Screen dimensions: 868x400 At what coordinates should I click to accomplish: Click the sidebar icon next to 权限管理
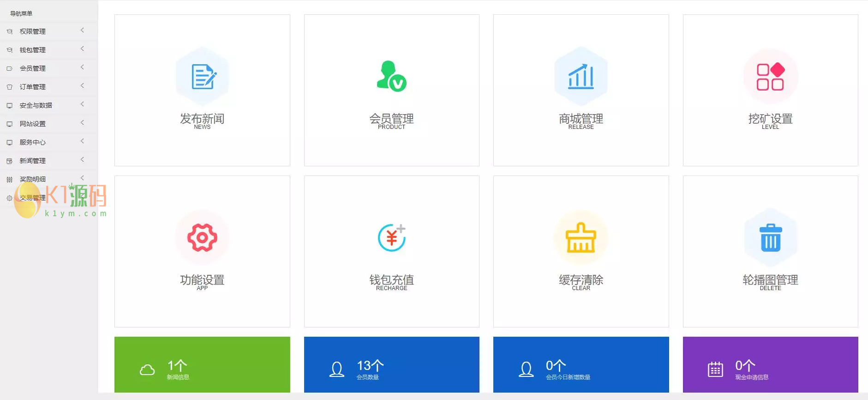(x=9, y=31)
